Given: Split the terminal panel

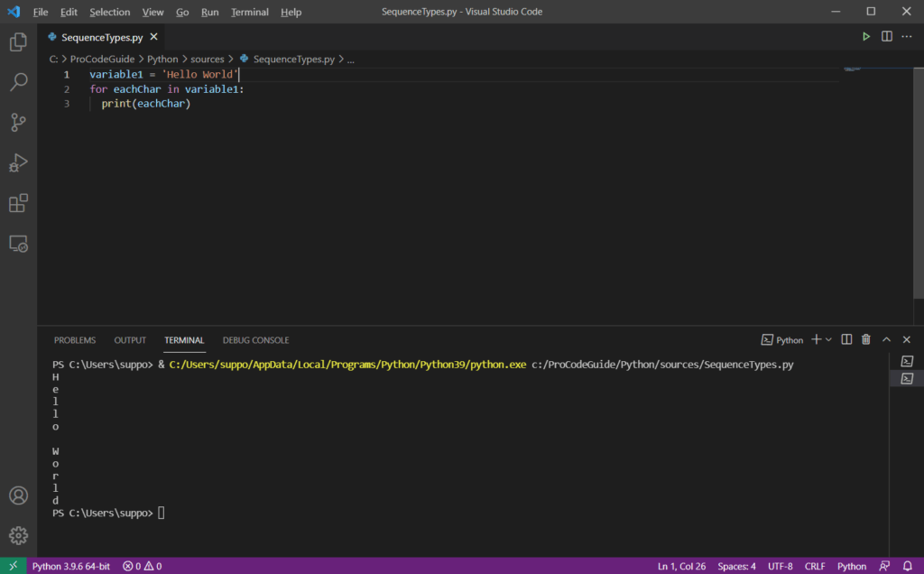Looking at the screenshot, I should 845,339.
